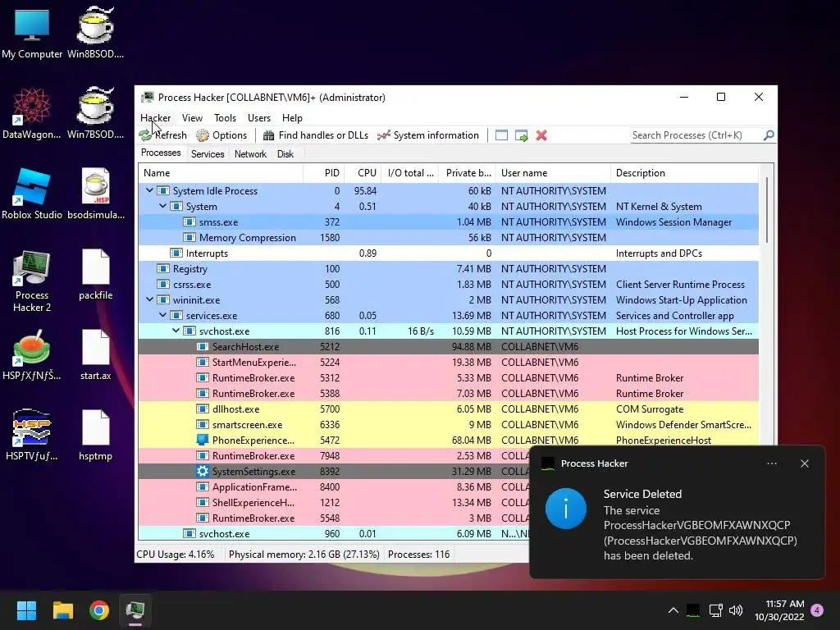Select the hsptmp desktop file

(95, 435)
